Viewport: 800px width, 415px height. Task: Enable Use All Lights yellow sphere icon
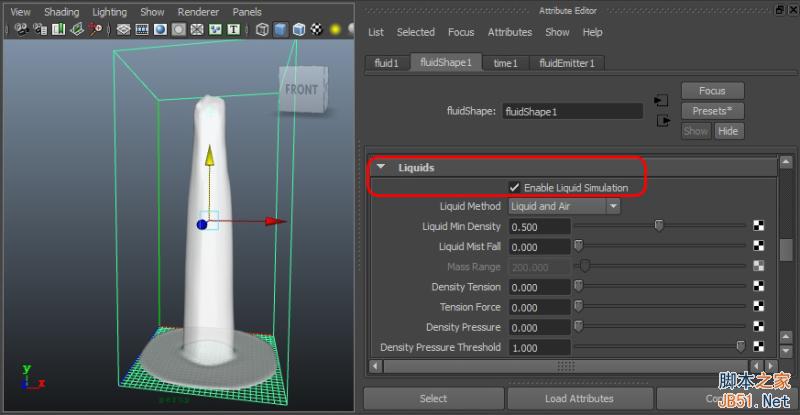tap(335, 30)
